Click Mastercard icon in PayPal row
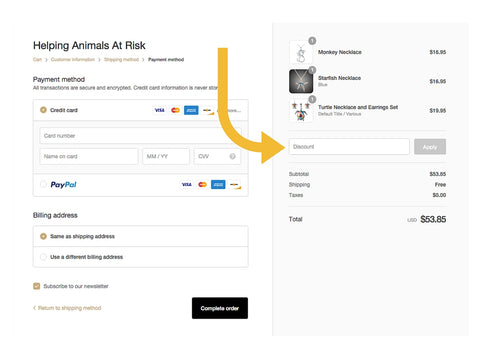This screenshot has height=360, width=480. point(202,184)
